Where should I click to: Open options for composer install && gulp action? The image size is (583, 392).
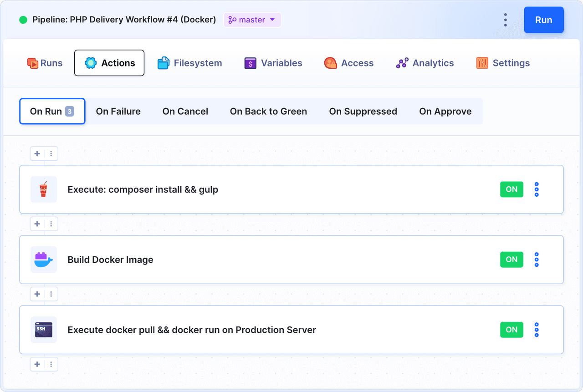[537, 189]
